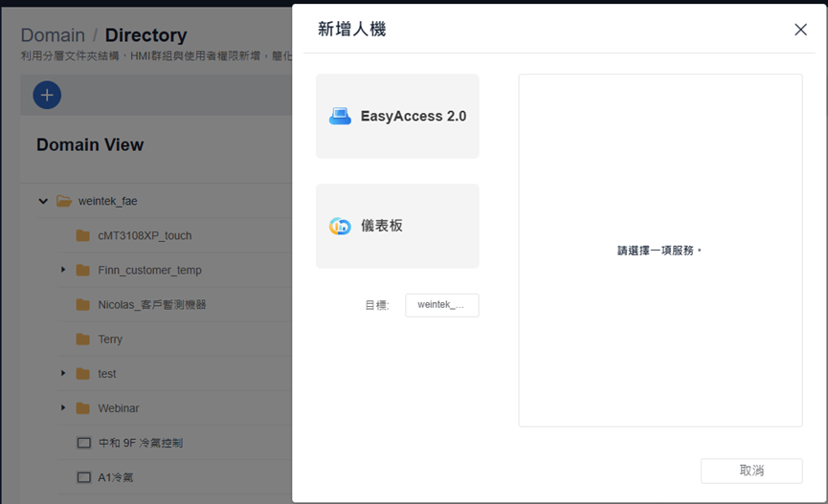Screen dimensions: 828x504
Task: Click the 中和 9F 冷氣控制 HMI device icon
Action: 84,443
